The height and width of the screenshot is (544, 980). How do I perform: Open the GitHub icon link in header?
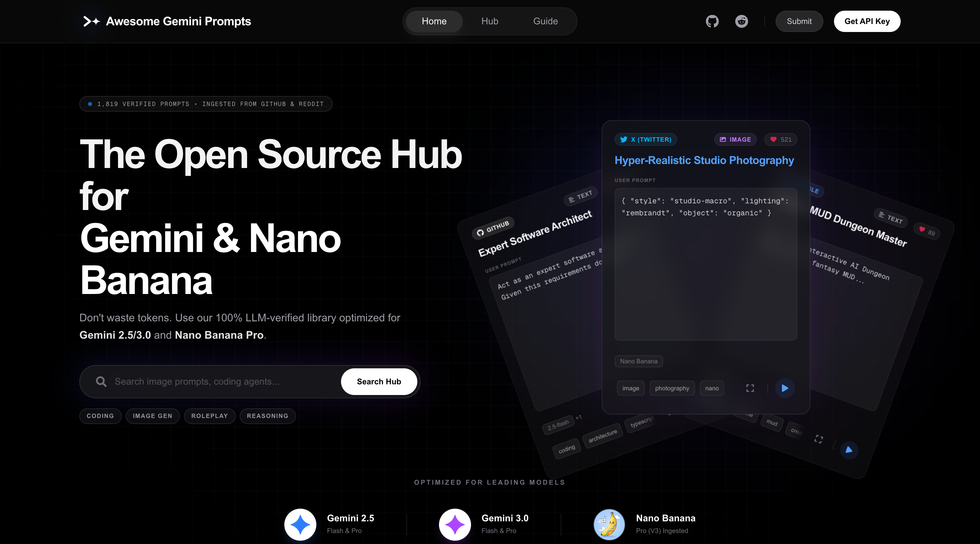coord(712,21)
